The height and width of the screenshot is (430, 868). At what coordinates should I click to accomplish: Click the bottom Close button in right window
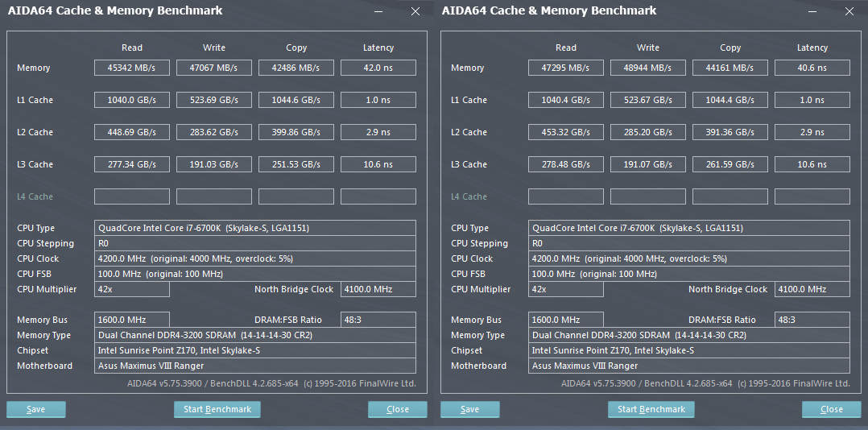pos(832,409)
